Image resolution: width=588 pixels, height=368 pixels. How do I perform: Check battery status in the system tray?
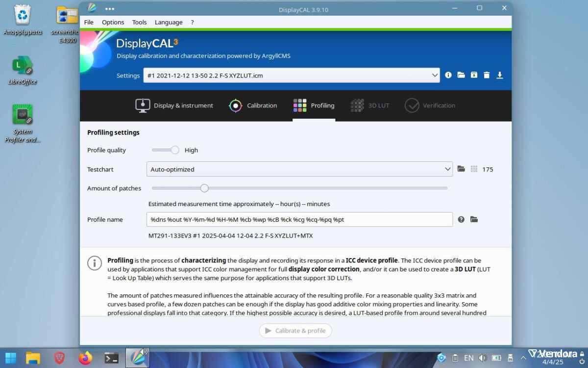(496, 358)
